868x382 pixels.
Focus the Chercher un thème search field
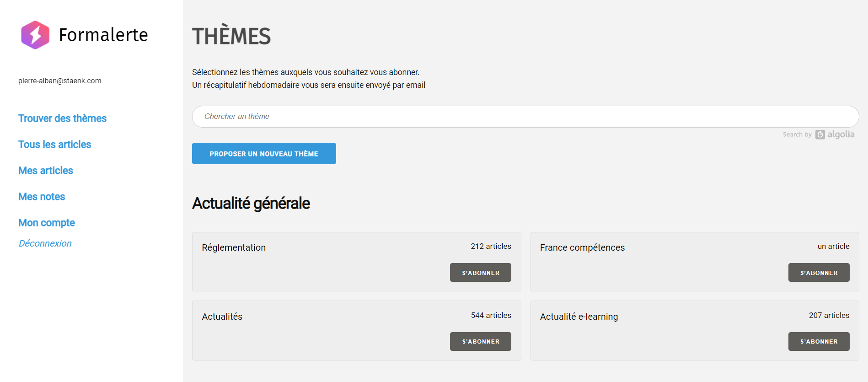525,117
